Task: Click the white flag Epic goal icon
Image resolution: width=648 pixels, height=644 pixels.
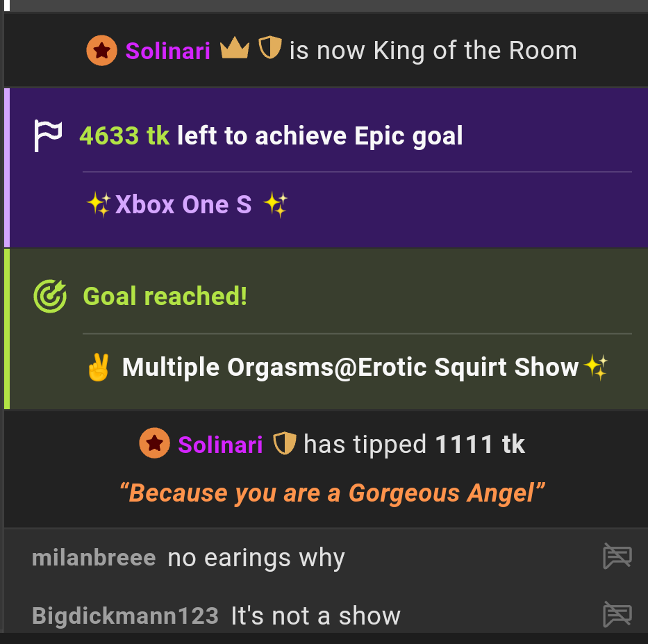Action: tap(48, 135)
